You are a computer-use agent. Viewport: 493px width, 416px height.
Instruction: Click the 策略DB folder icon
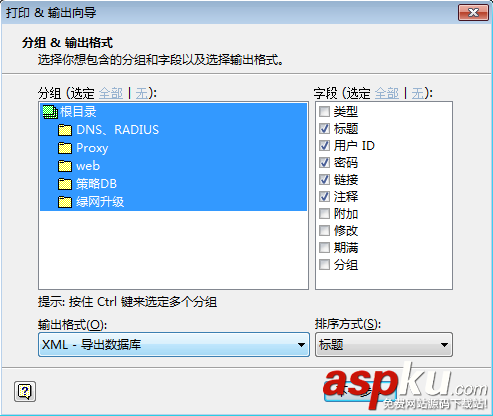click(65, 184)
